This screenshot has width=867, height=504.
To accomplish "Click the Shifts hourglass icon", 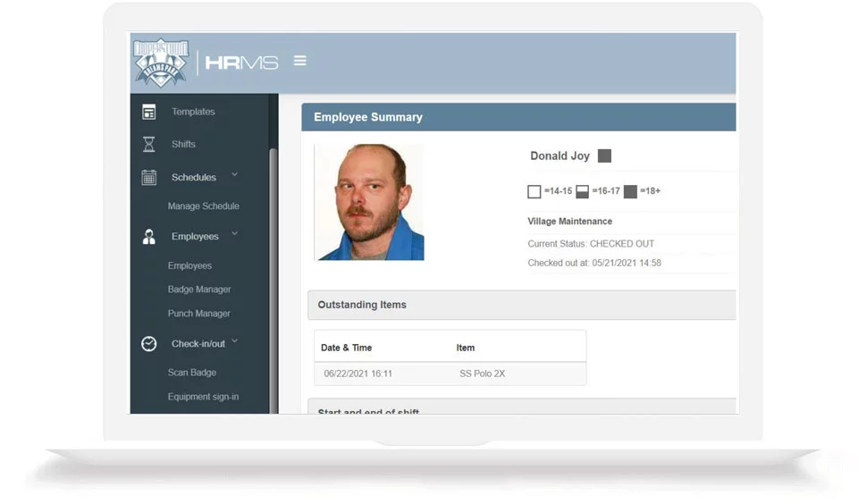I will point(148,144).
